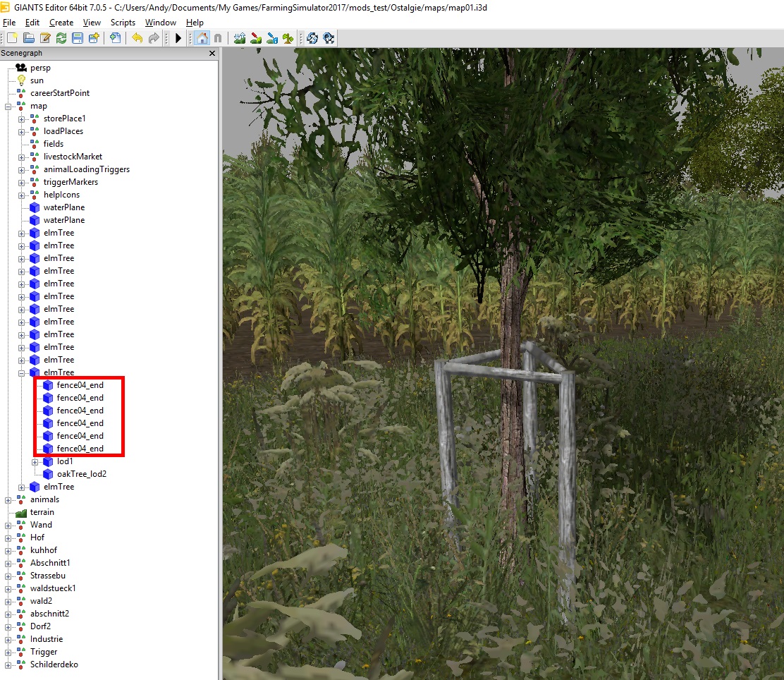Toggle the house-shaped navigation mode button
This screenshot has height=680, width=784.
(202, 38)
